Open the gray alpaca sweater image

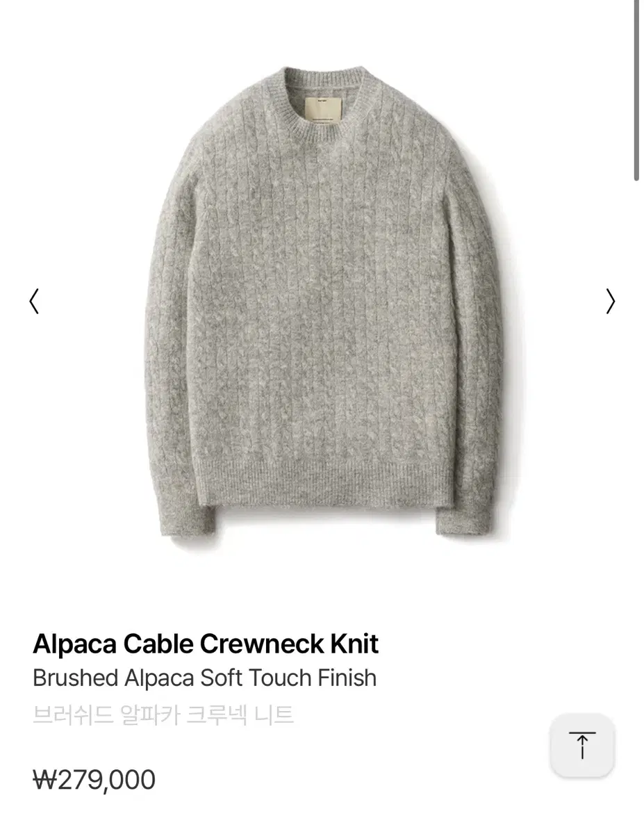tap(323, 304)
